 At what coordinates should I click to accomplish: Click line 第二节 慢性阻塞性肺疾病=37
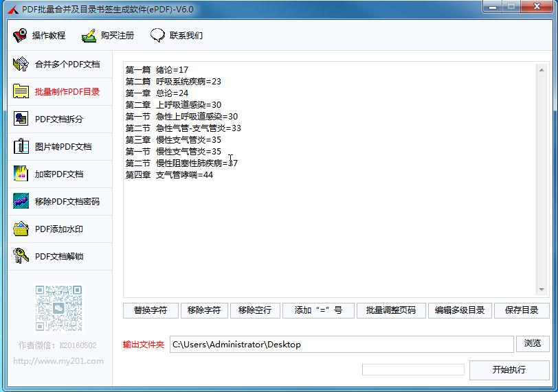pos(181,163)
